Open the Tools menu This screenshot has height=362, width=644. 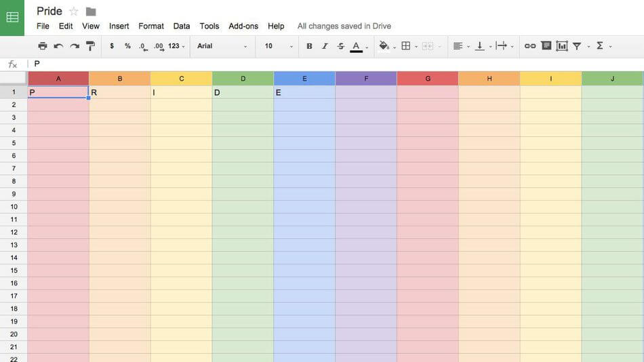pyautogui.click(x=209, y=26)
